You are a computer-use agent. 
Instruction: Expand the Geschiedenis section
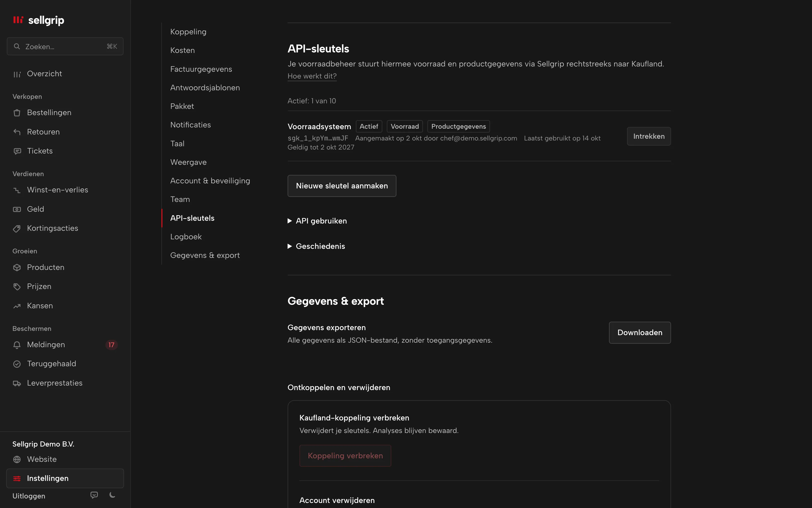pos(317,246)
